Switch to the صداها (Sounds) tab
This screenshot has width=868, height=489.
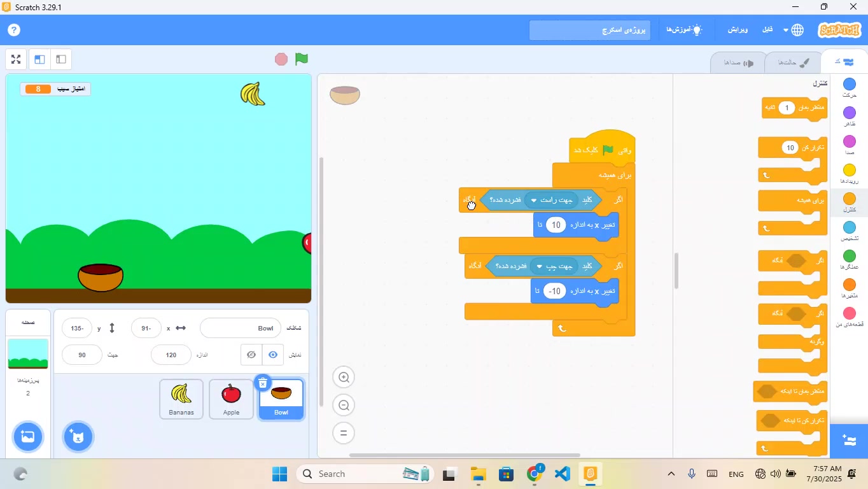pos(738,62)
